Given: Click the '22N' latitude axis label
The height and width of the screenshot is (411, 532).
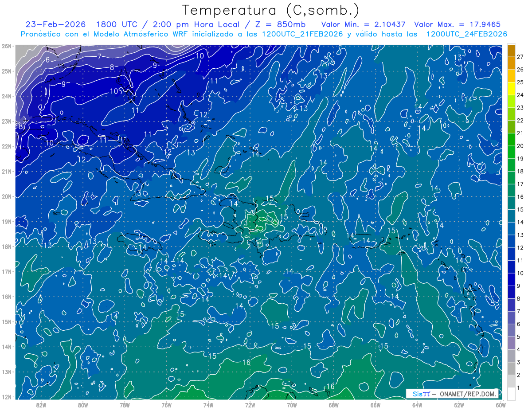Looking at the screenshot, I should click(x=7, y=146).
